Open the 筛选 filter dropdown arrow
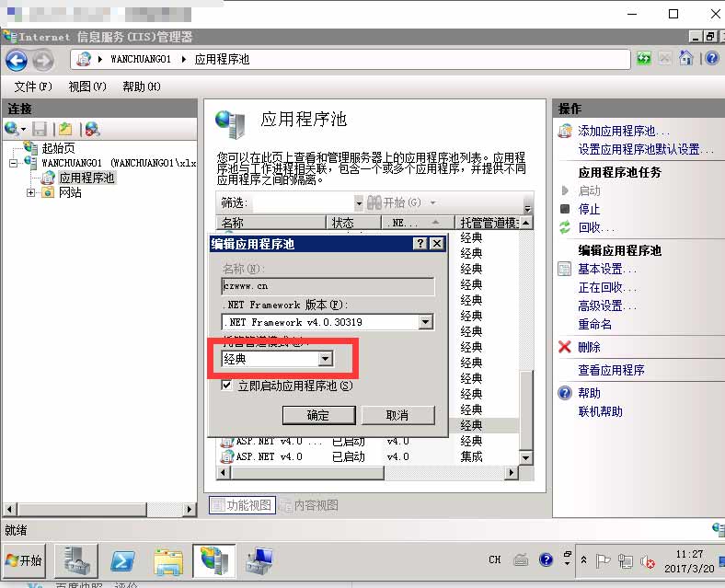The image size is (725, 588). (358, 203)
